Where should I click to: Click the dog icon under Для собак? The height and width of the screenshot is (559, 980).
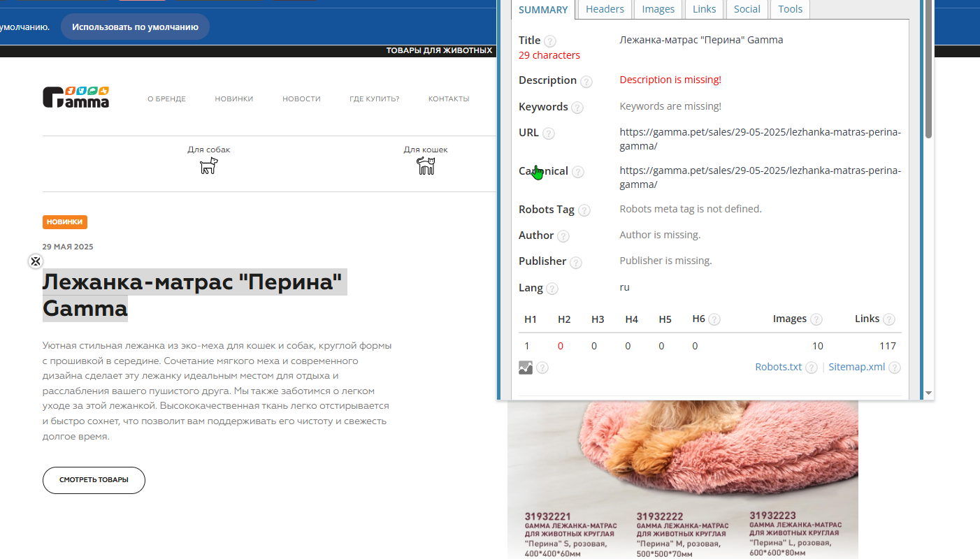tap(209, 166)
